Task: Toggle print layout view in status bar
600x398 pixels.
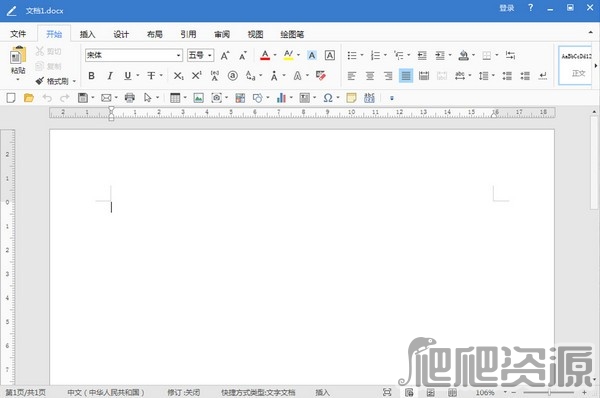Action: tap(409, 392)
